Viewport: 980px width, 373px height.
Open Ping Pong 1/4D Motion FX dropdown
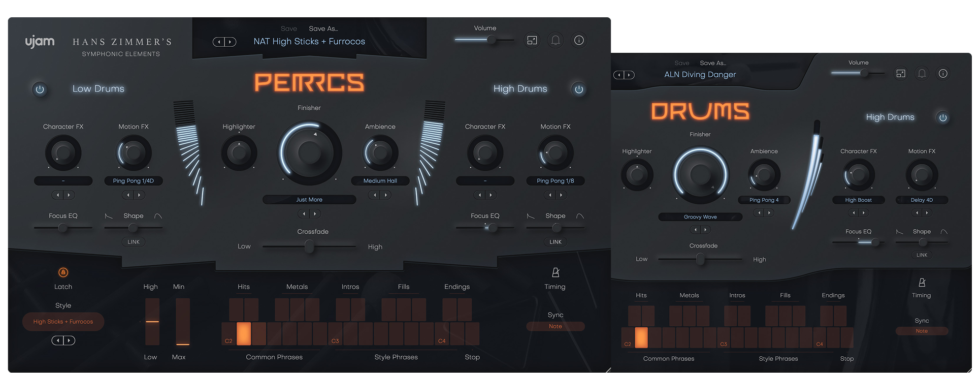(x=134, y=181)
